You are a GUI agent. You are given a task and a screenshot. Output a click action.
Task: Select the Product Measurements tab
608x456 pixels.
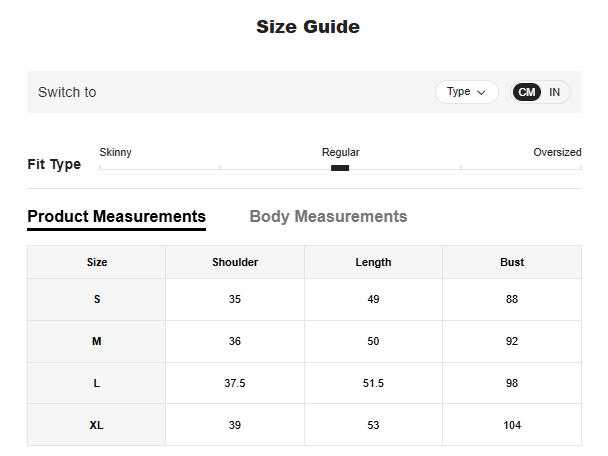coord(116,217)
